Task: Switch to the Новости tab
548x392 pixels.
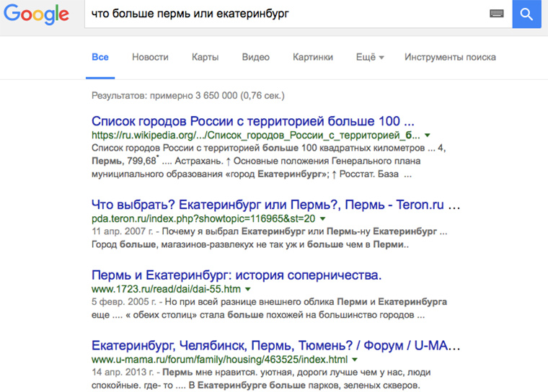Action: point(150,57)
